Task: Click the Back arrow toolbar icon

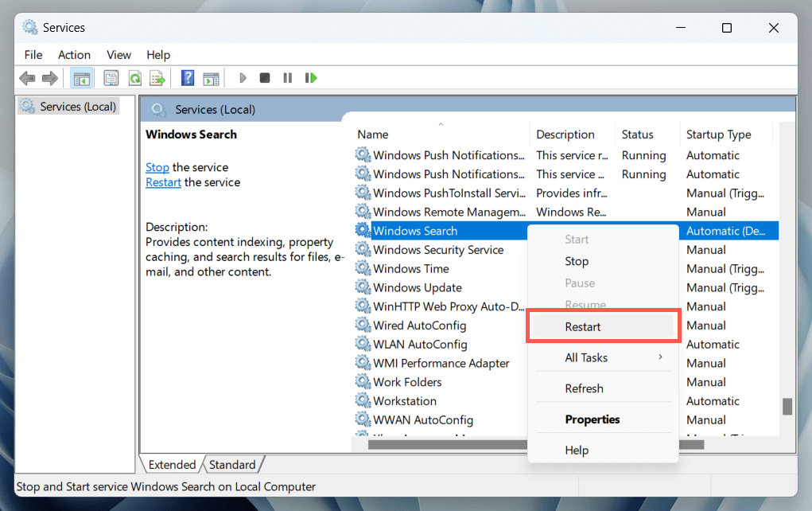Action: coord(27,78)
